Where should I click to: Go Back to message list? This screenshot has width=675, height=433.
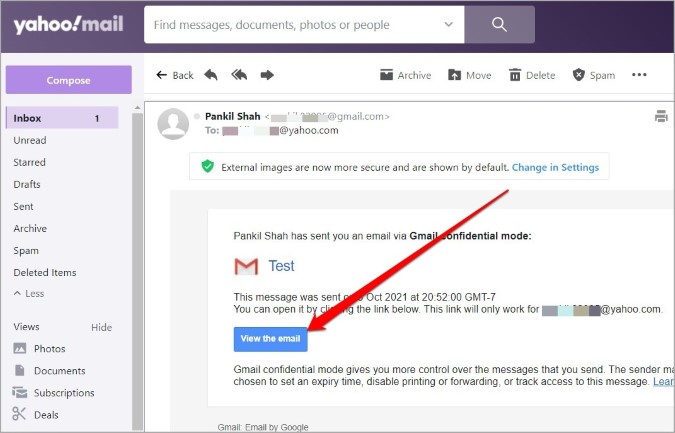pyautogui.click(x=175, y=75)
